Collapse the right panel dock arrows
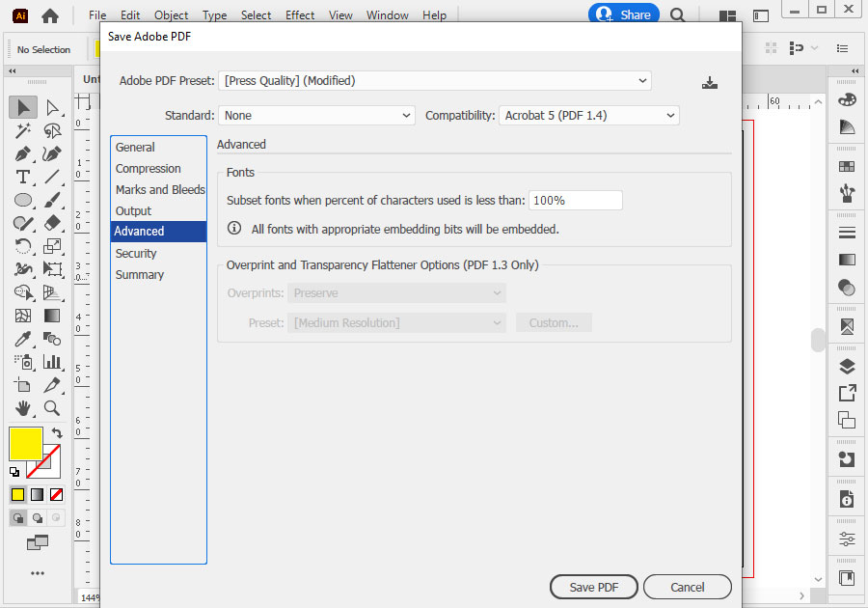Image resolution: width=868 pixels, height=608 pixels. click(855, 70)
